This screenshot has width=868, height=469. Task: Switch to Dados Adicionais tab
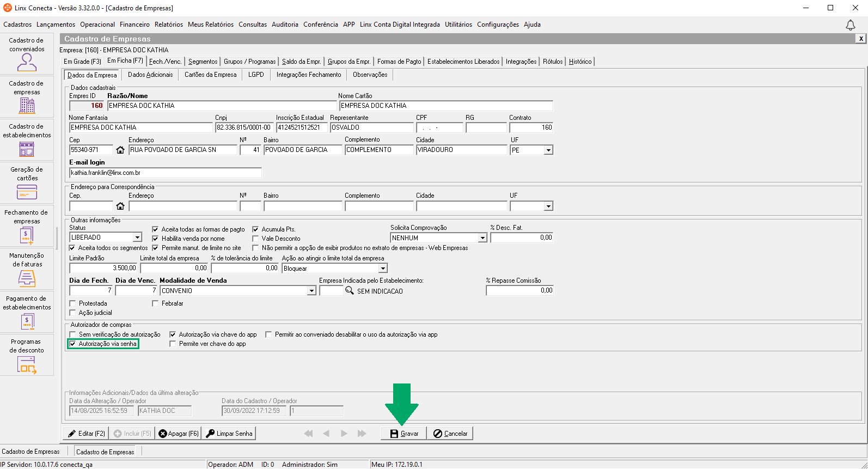pyautogui.click(x=150, y=75)
